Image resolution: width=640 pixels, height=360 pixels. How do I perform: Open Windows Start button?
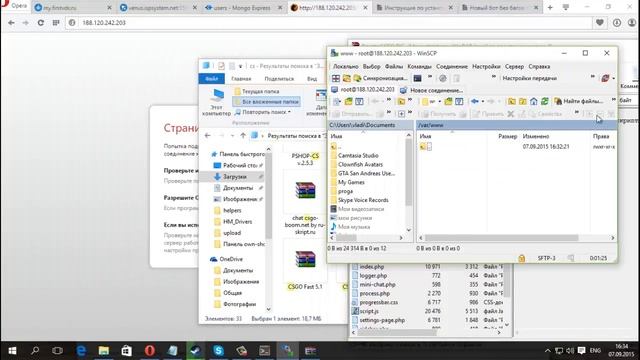click(12, 351)
